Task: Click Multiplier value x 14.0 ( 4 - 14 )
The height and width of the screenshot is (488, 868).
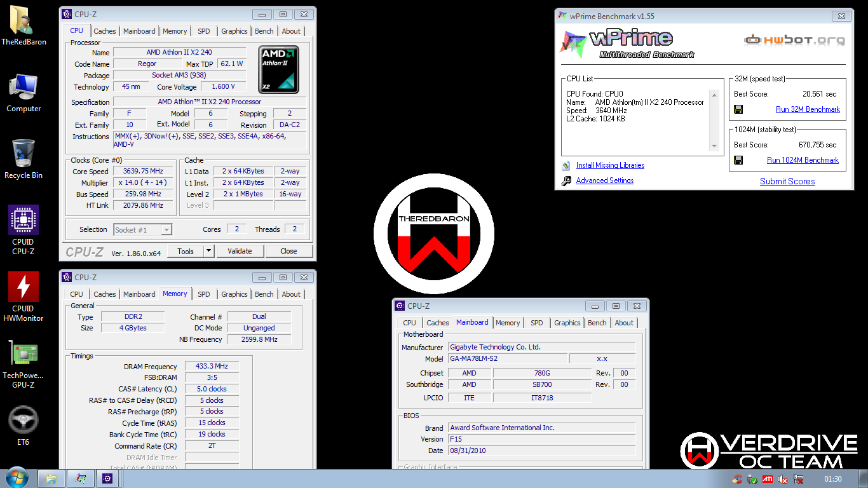Action: coord(144,182)
